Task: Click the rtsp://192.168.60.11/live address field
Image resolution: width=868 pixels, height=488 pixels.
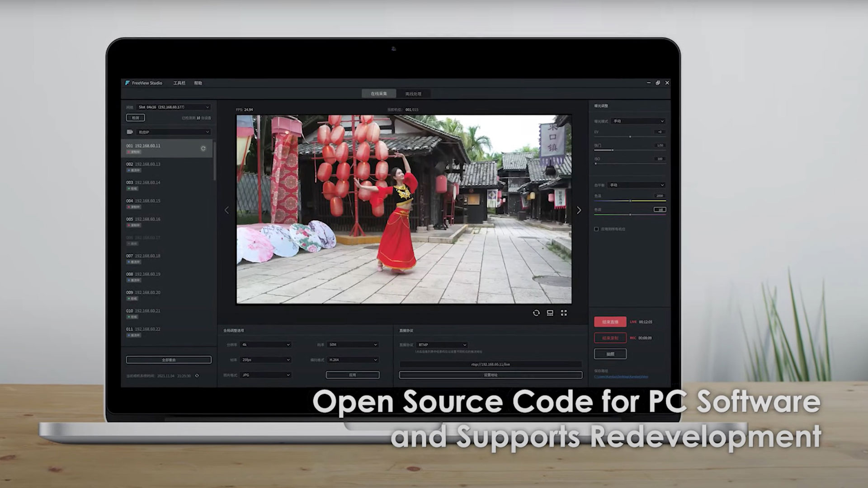Action: [490, 364]
